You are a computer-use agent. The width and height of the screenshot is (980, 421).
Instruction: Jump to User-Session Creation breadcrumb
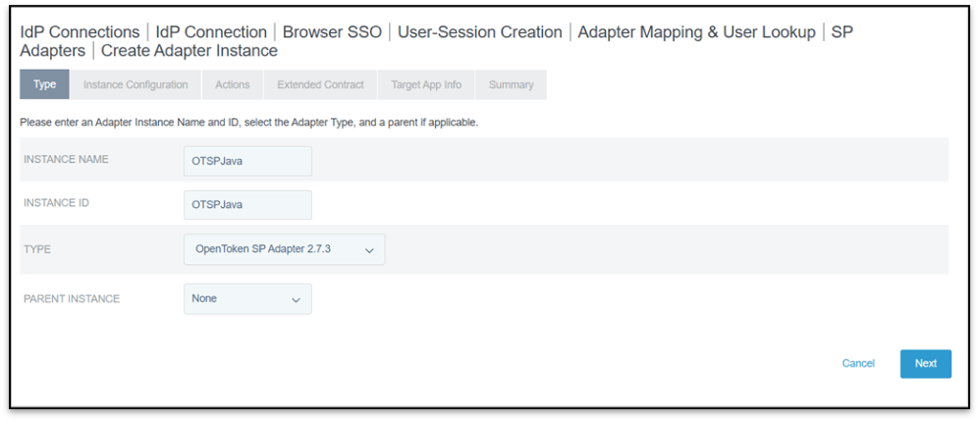(x=479, y=32)
